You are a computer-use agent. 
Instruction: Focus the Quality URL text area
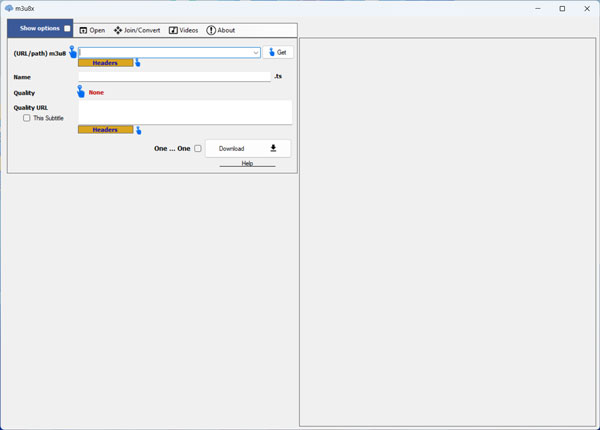[x=185, y=112]
